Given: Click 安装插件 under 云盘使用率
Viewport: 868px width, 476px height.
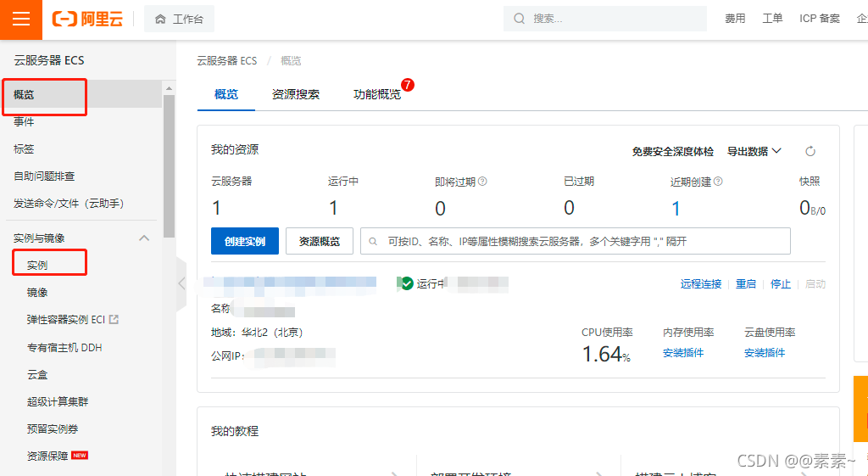Looking at the screenshot, I should (x=765, y=352).
